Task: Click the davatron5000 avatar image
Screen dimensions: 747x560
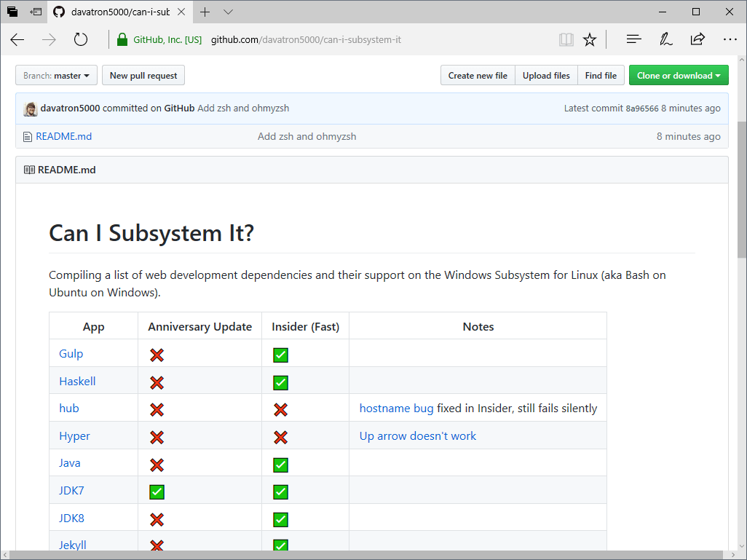Action: coord(31,109)
